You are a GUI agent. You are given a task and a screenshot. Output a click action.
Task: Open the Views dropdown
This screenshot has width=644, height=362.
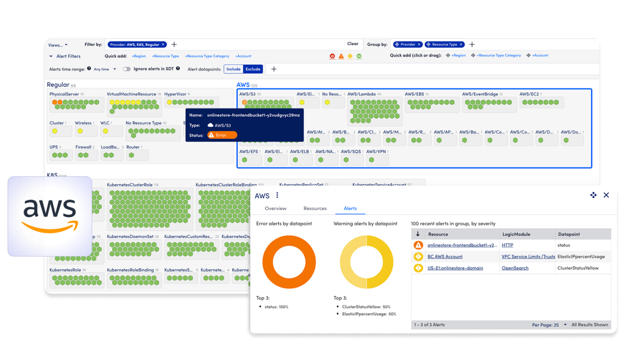coord(58,45)
